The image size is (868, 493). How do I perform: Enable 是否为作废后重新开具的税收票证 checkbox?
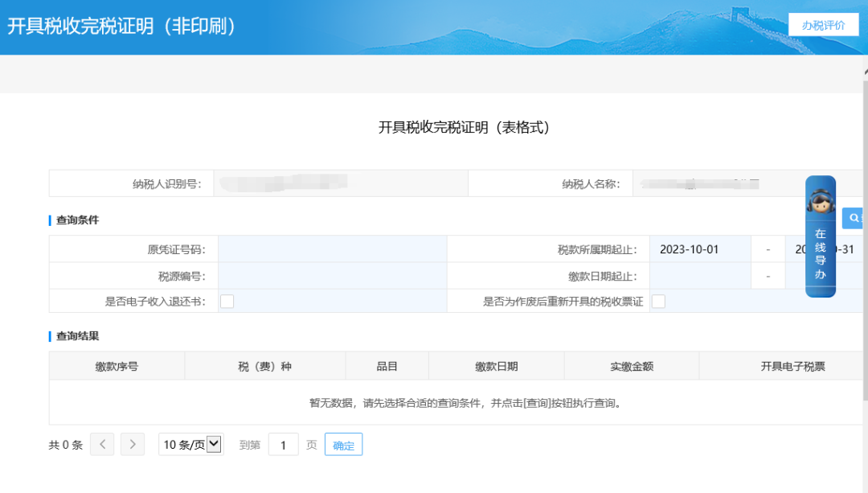[658, 302]
